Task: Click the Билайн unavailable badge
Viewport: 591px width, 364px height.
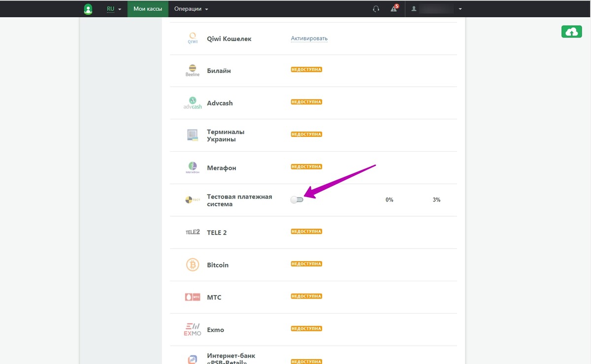Action: point(306,69)
